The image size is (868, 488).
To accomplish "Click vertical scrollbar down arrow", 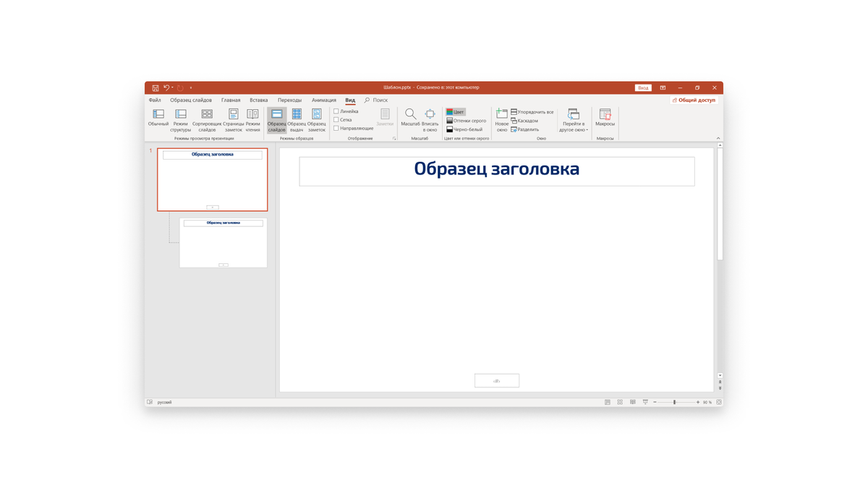I will pos(720,375).
